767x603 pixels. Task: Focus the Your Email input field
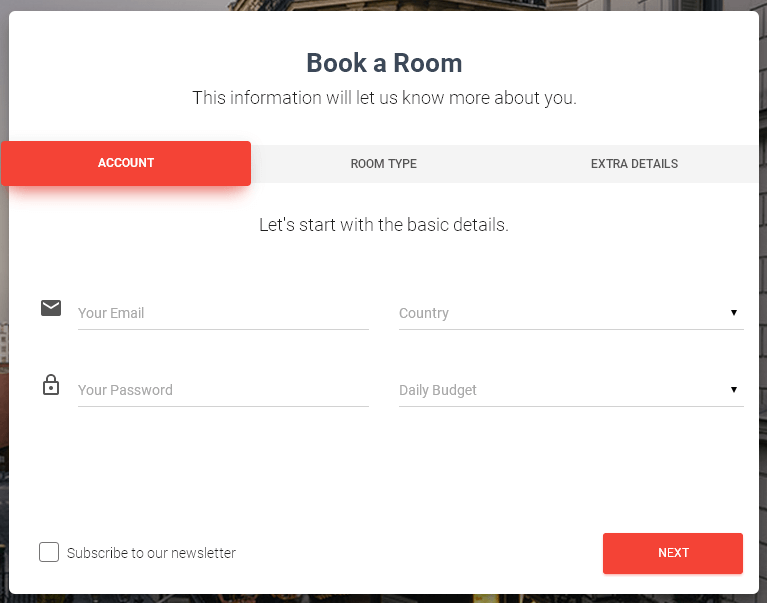223,313
